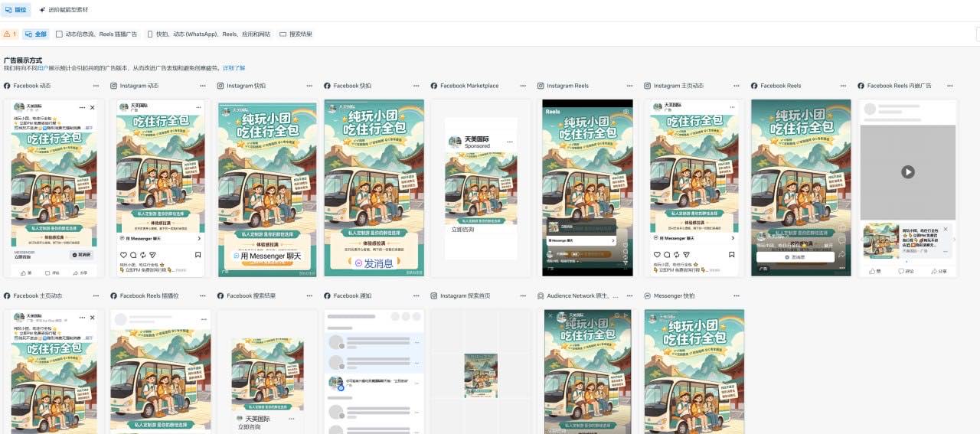Open more options for Facebook Marketplace placement
Image resolution: width=980 pixels, height=434 pixels.
coord(522,86)
